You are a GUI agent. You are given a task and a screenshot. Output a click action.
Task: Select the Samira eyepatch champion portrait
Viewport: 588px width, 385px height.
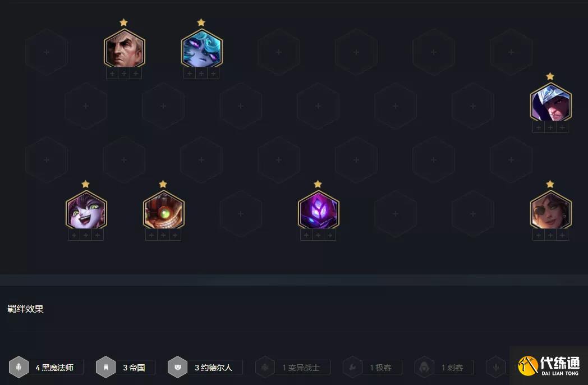[x=550, y=210]
